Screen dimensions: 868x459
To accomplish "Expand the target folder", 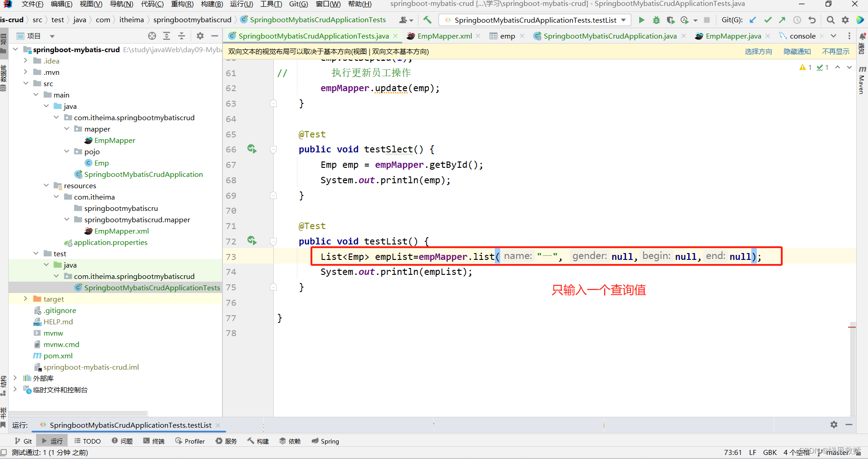I will (25, 298).
